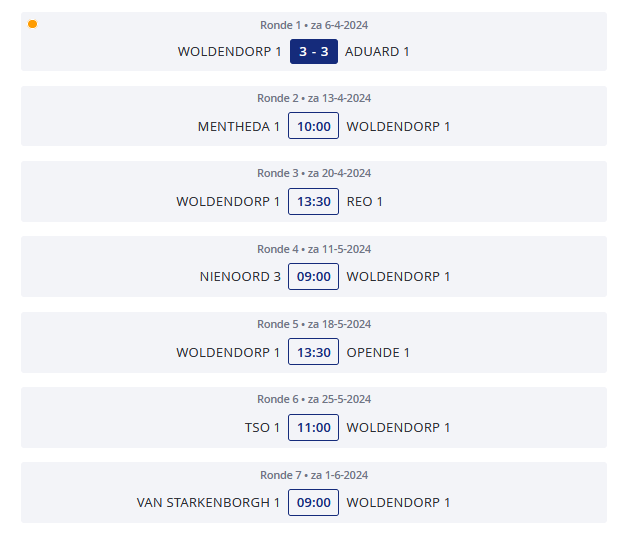Select WOLDENDORP 1 in the Ronde 6 match

[x=398, y=428]
